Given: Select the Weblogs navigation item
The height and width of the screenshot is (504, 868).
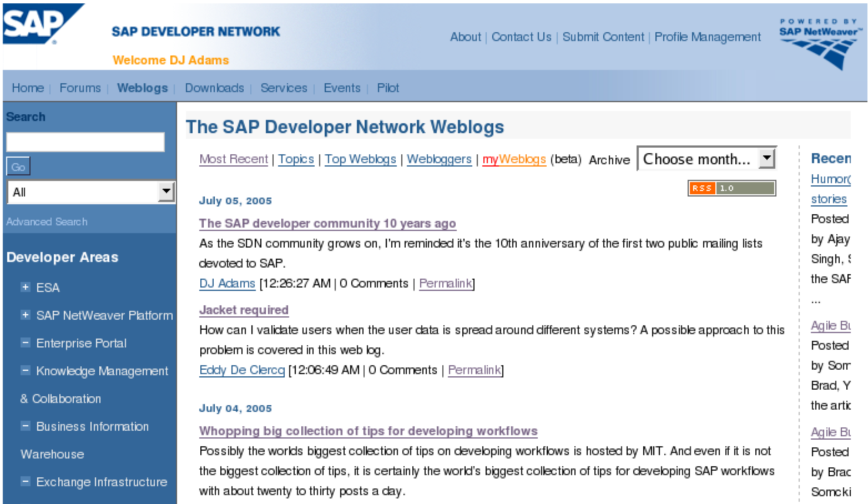Looking at the screenshot, I should 142,88.
